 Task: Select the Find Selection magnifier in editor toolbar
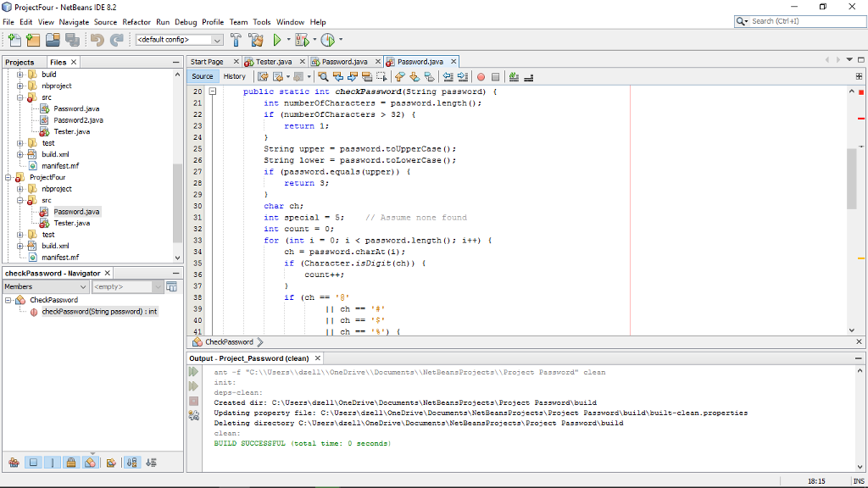coord(324,76)
